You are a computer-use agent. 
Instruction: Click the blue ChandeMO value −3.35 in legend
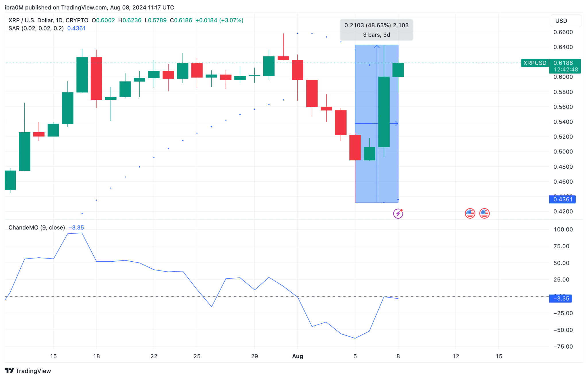pyautogui.click(x=76, y=228)
